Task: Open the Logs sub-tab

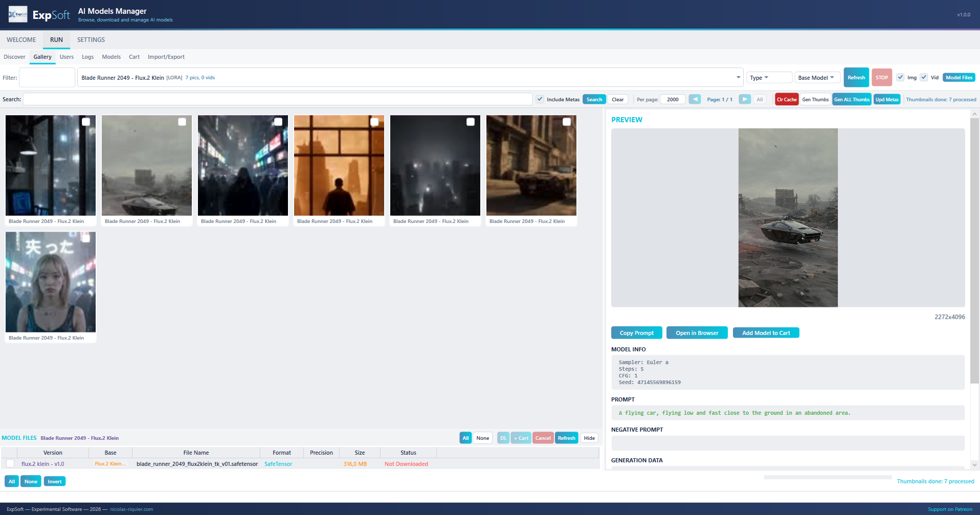Action: pyautogui.click(x=88, y=57)
